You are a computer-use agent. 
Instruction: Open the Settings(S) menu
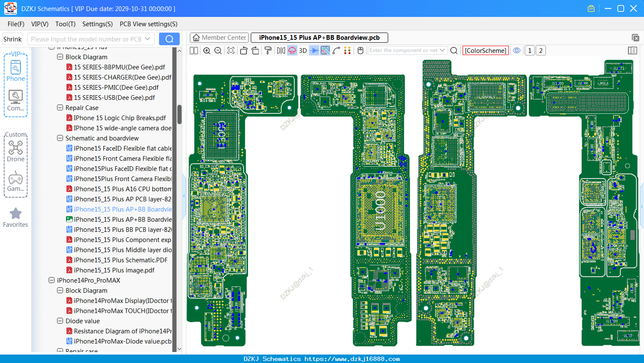click(98, 24)
